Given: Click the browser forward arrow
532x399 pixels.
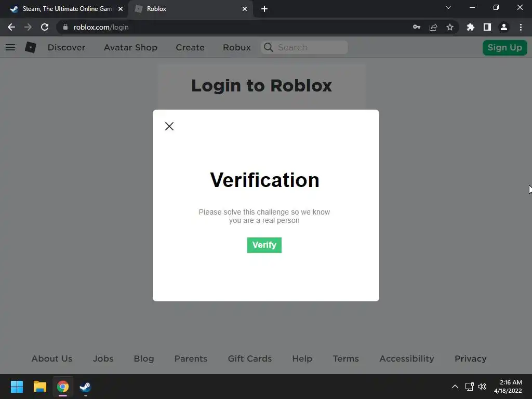Looking at the screenshot, I should pos(28,27).
